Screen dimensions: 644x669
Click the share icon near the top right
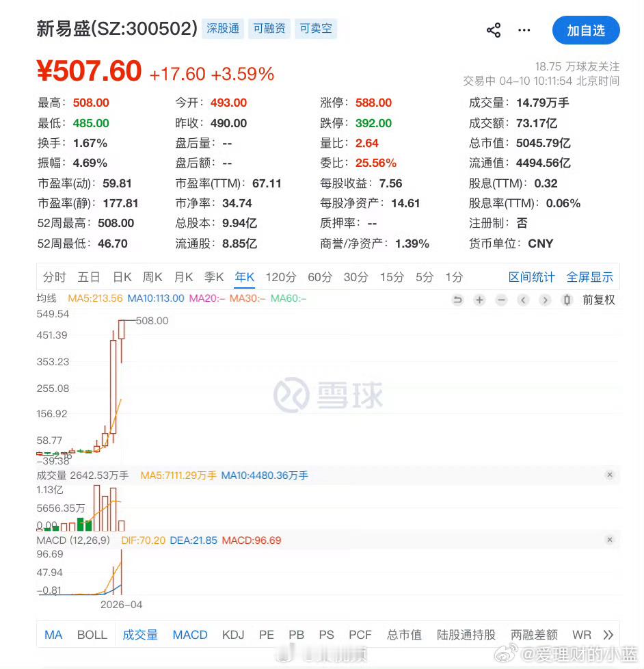tap(494, 30)
